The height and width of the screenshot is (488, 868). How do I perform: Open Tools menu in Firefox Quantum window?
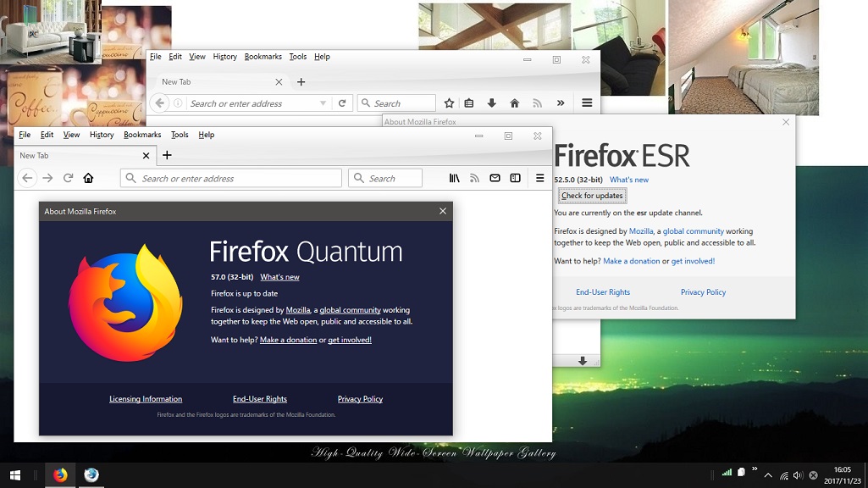(180, 135)
